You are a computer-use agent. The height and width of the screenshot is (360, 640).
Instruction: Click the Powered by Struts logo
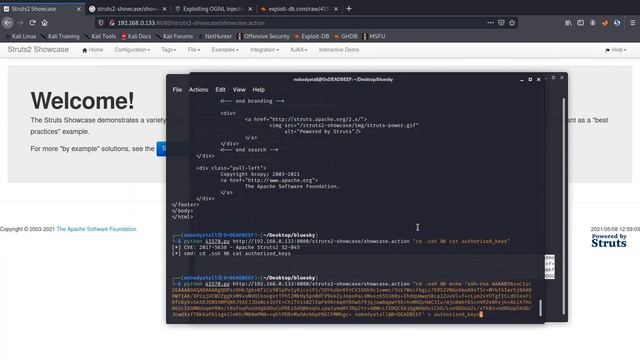pyautogui.click(x=609, y=241)
